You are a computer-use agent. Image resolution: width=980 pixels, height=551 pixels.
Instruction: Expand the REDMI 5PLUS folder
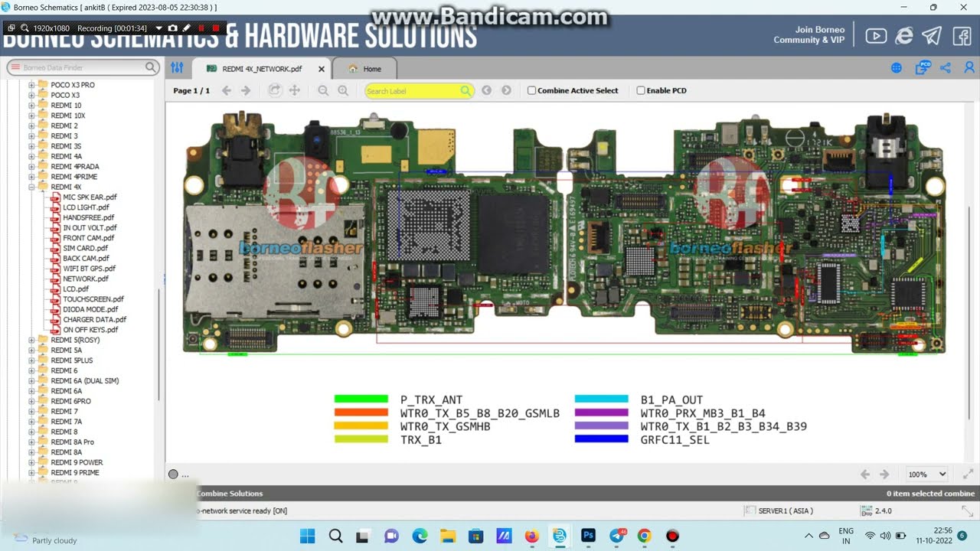coord(31,360)
